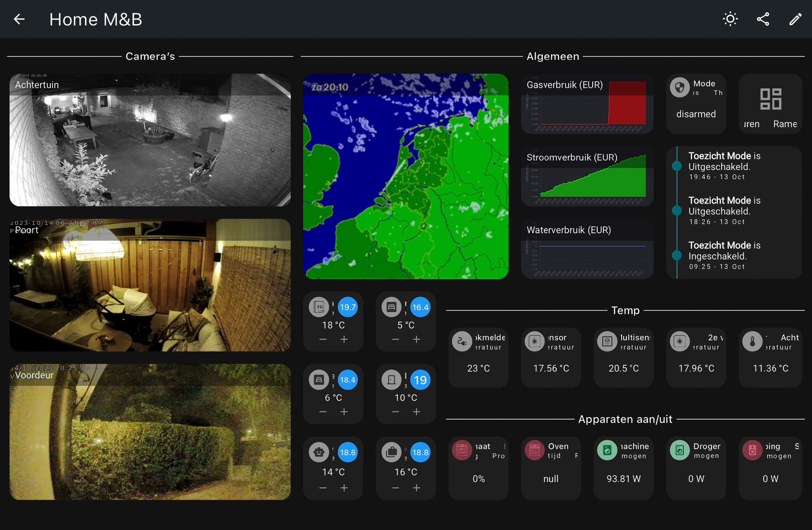Click the door icon beside the 19 reading
The image size is (812, 530).
coord(392,379)
